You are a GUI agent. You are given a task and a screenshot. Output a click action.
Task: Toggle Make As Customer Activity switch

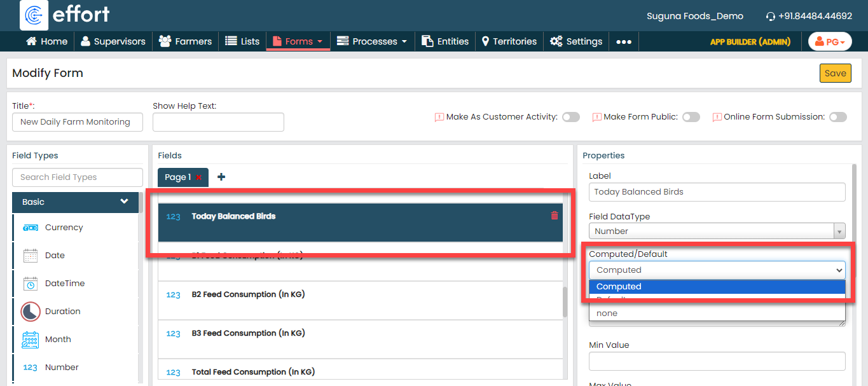[x=570, y=117]
